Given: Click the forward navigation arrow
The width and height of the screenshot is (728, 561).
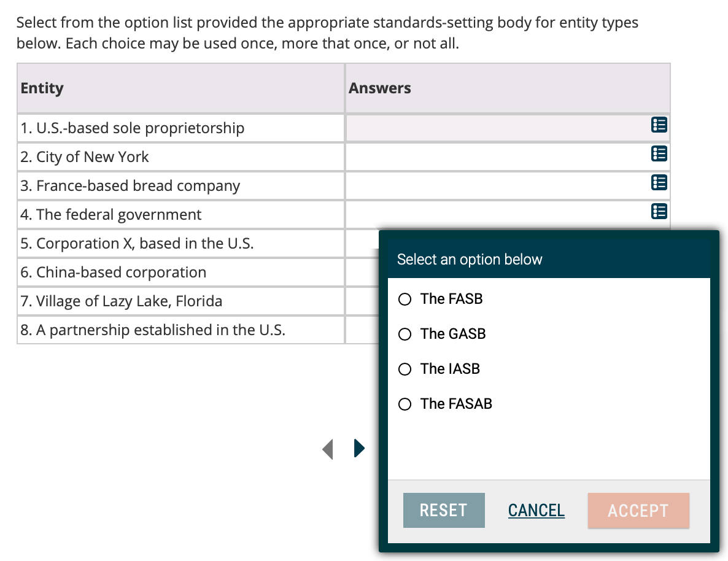Looking at the screenshot, I should click(x=360, y=449).
